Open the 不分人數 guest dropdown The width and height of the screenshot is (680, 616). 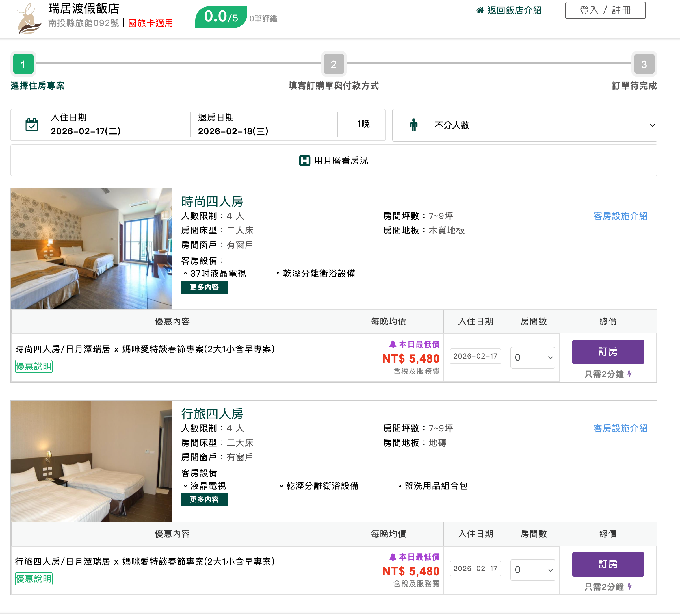[x=525, y=125]
